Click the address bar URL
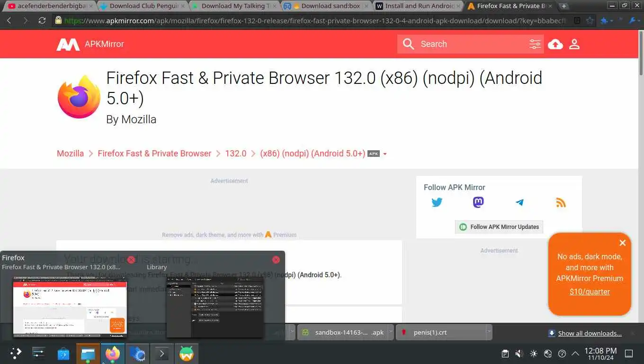The image size is (644, 364). (315, 20)
